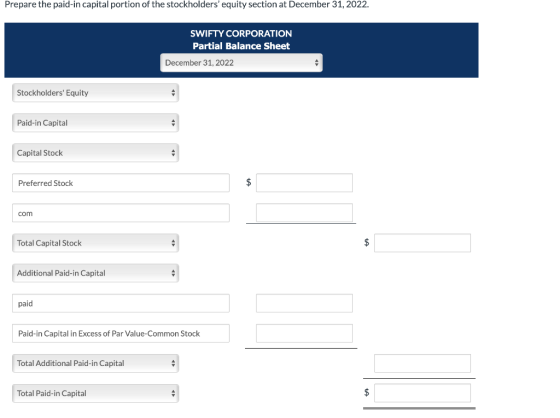
Task: Click the Total Paid-in Capital amount box
Action: 422,393
